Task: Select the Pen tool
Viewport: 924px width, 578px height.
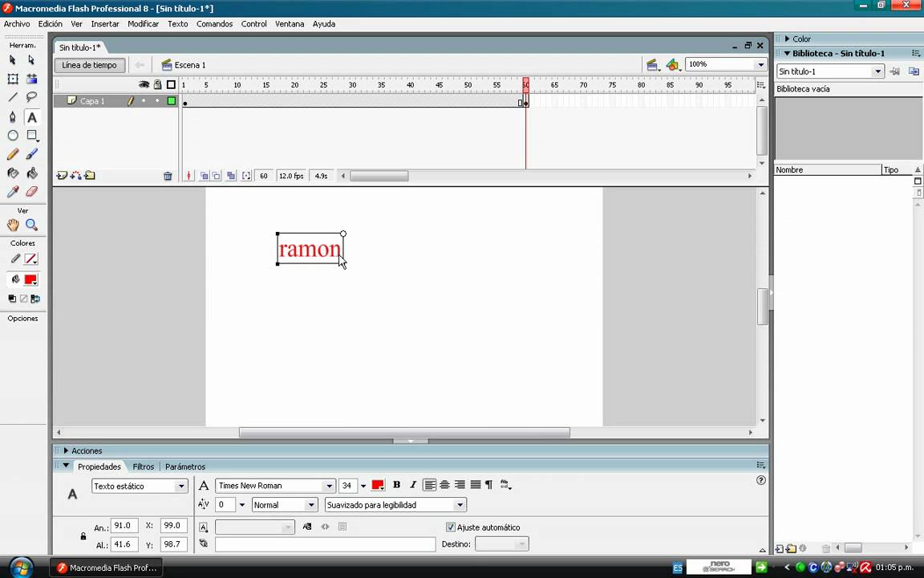Action: (13, 116)
